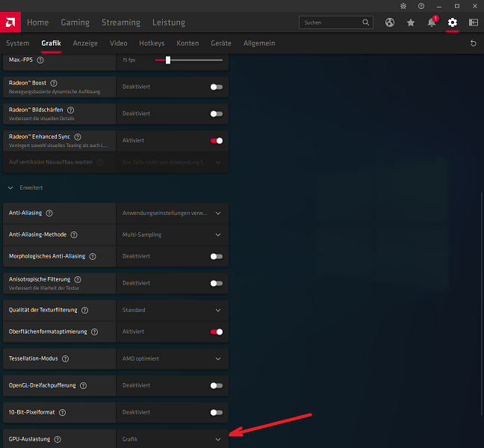The height and width of the screenshot is (448, 484).
Task: Click the AMD logo home icon
Action: pyautogui.click(x=10, y=22)
